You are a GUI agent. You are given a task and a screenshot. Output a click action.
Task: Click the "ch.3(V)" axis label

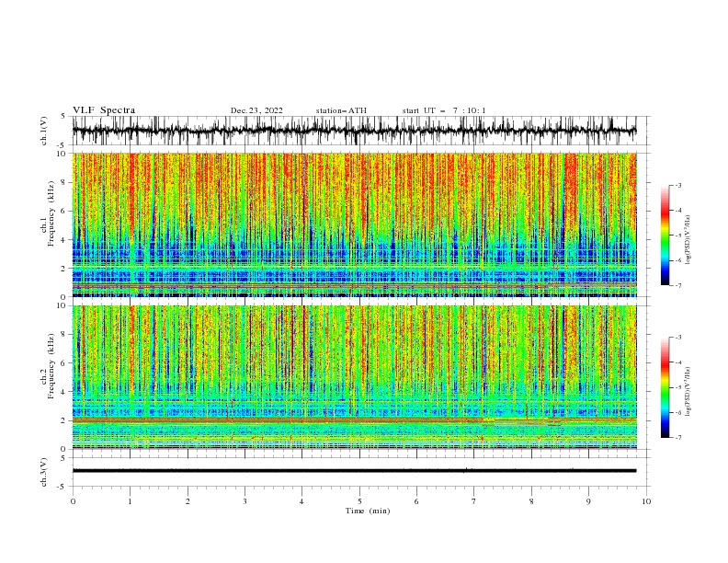pos(44,472)
